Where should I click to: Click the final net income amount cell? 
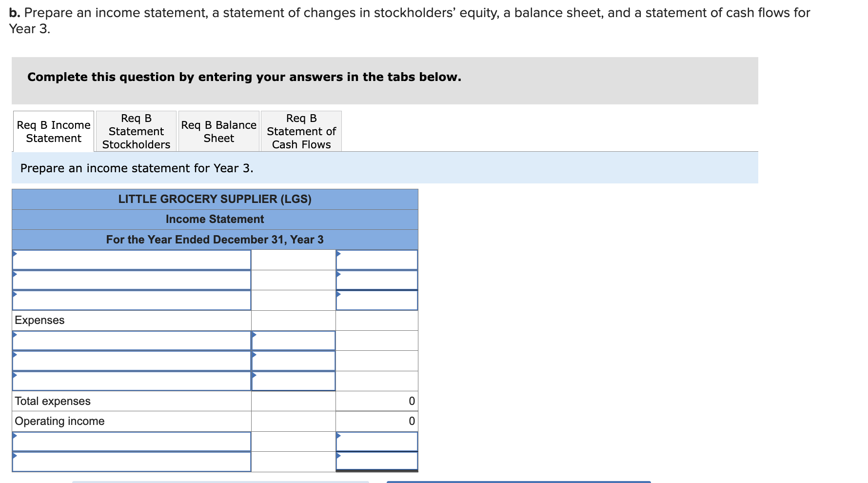(x=377, y=461)
